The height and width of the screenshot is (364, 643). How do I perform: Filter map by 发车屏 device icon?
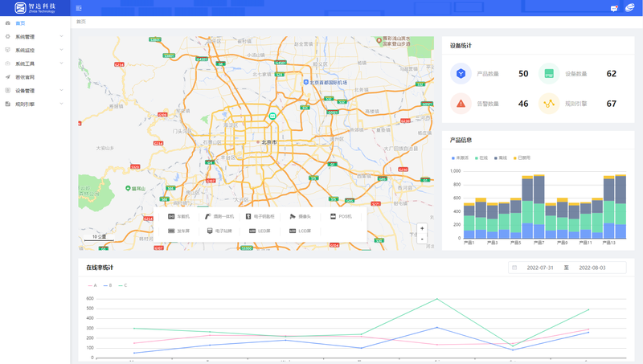pyautogui.click(x=171, y=231)
